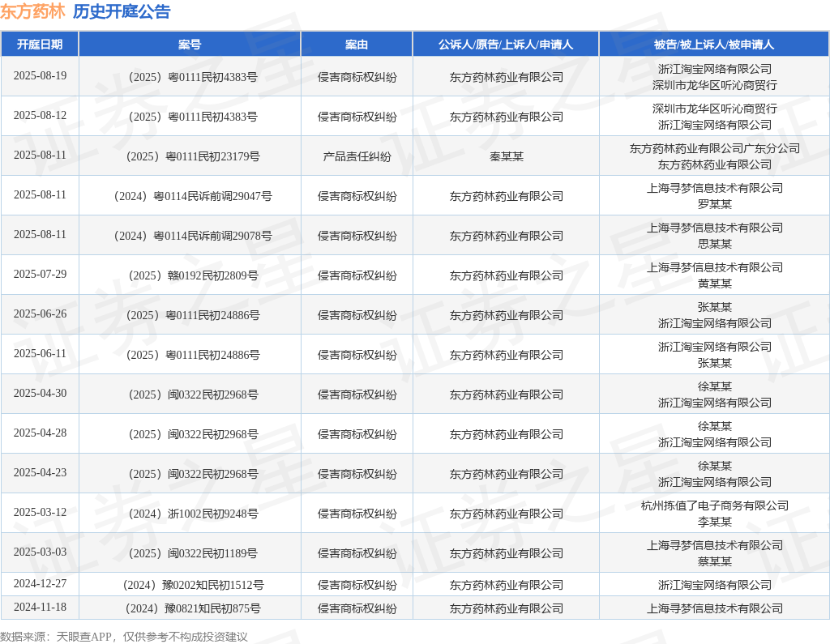Select the 案由 column header
The height and width of the screenshot is (644, 830).
click(357, 45)
